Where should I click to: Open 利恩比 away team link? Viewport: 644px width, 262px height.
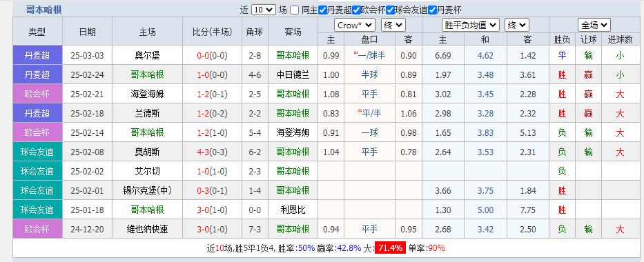[293, 210]
